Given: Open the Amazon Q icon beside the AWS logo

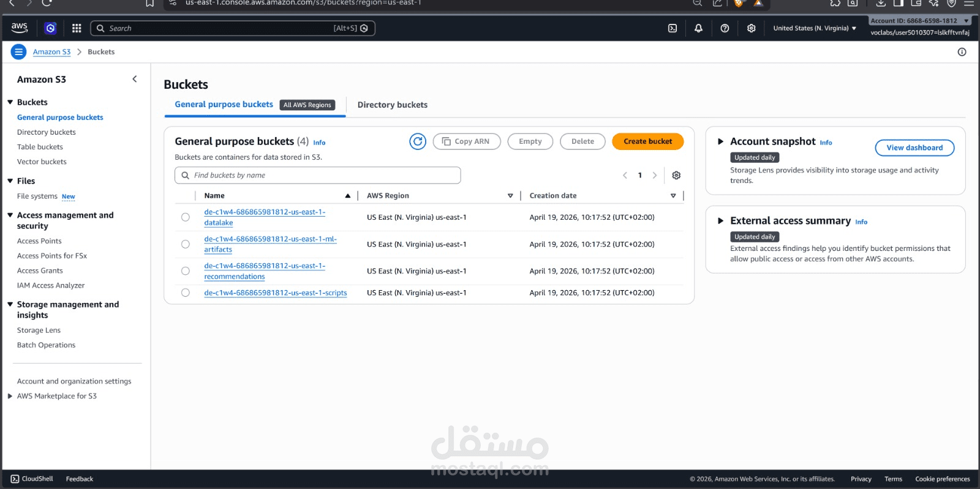Looking at the screenshot, I should 50,28.
